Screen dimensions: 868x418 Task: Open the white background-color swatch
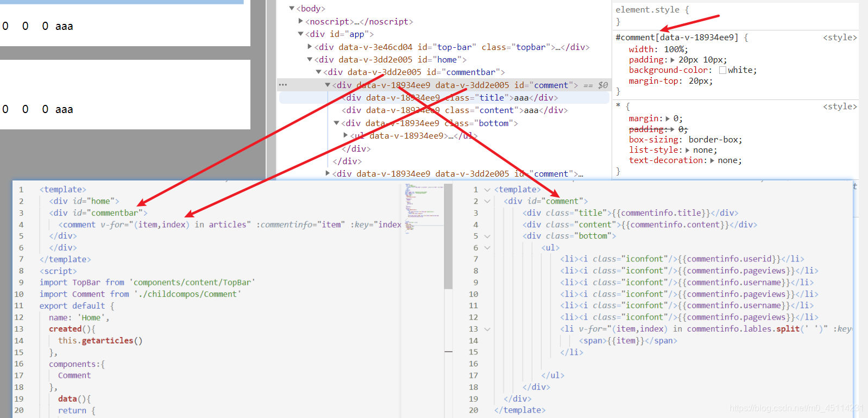tap(722, 70)
